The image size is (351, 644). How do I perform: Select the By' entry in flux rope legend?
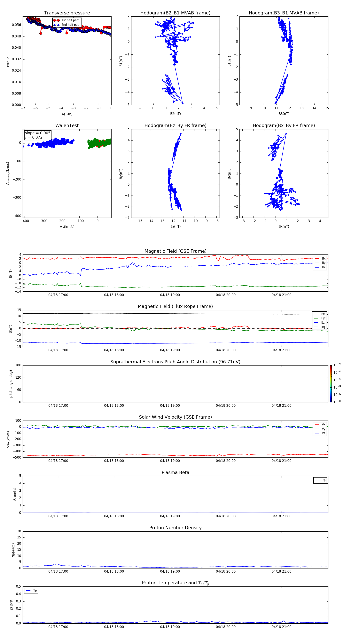[x=320, y=318]
